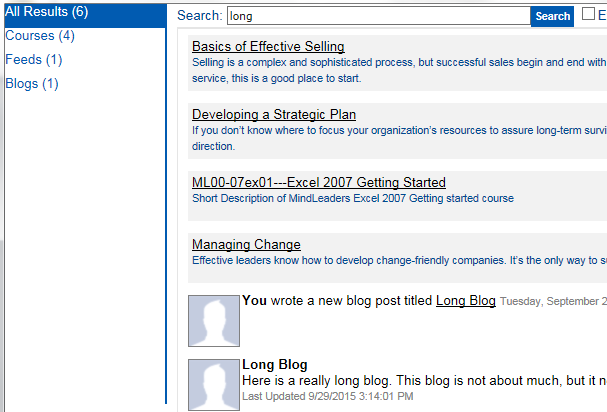The width and height of the screenshot is (607, 412).
Task: Open the Developing a Strategic Plan course
Action: 274,115
